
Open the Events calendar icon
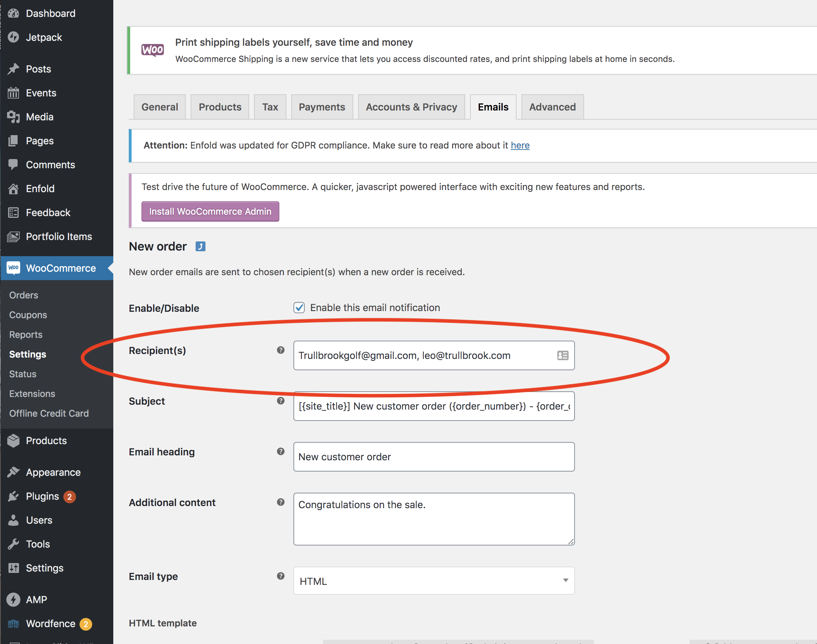click(x=13, y=93)
